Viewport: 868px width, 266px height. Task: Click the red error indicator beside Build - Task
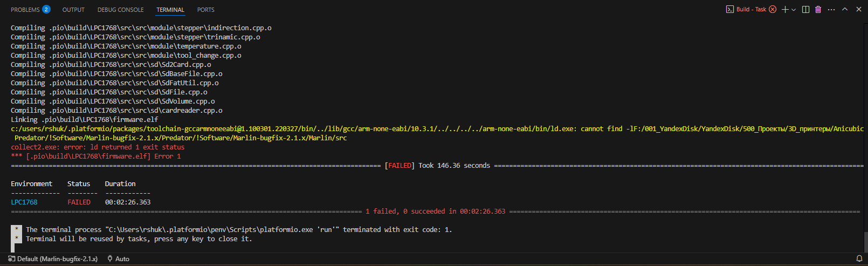pyautogui.click(x=773, y=10)
